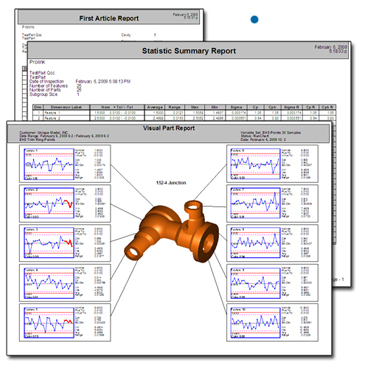This screenshot has width=365, height=368.
Task: Bring the First Article Report to front
Action: [x=109, y=18]
